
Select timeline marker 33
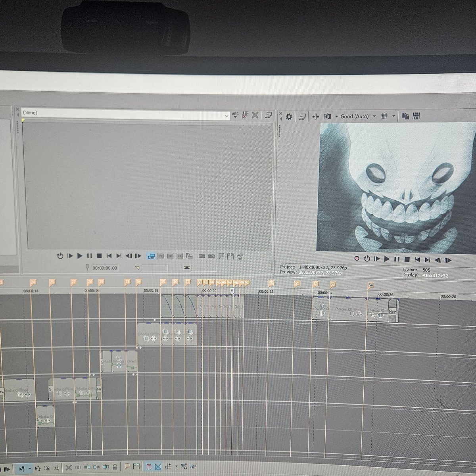point(127,282)
